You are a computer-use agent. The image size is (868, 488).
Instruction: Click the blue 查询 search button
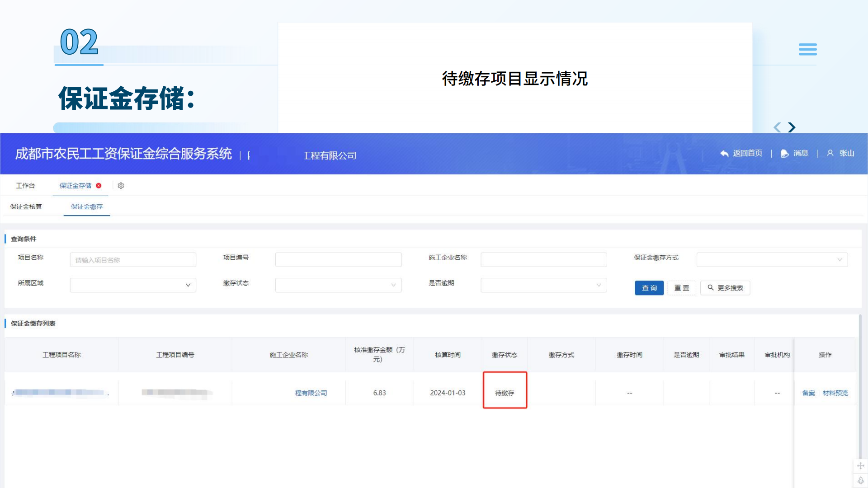pos(649,288)
